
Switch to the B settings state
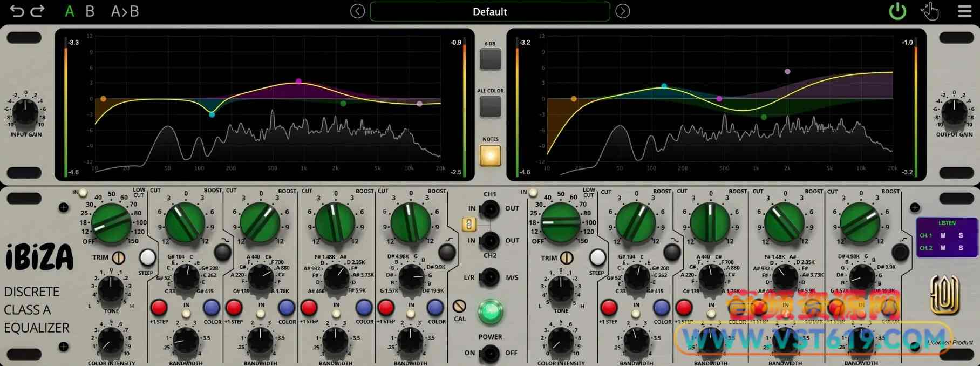point(90,11)
